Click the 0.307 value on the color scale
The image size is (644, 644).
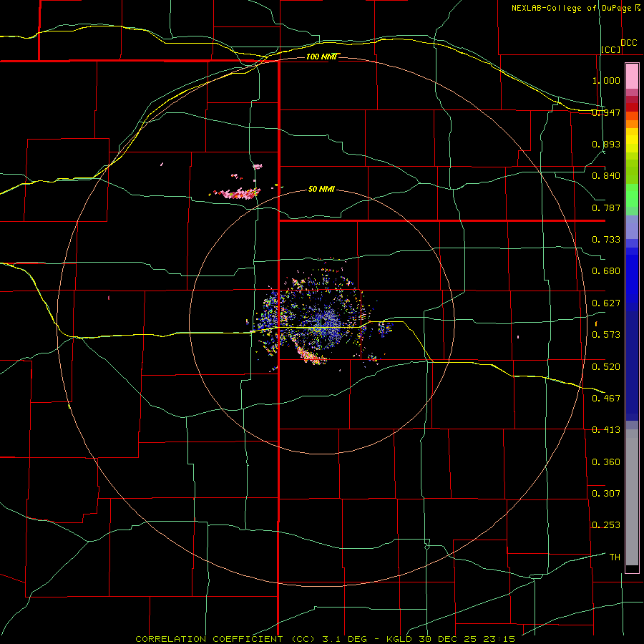point(606,494)
